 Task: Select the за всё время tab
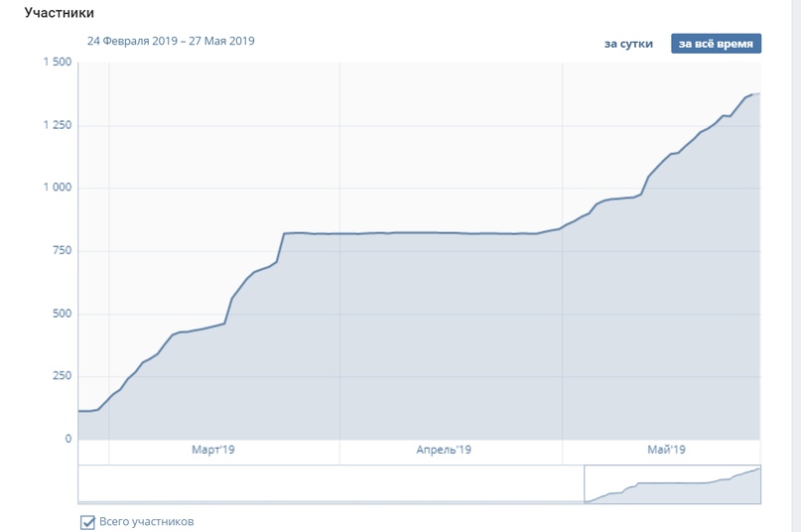(716, 44)
